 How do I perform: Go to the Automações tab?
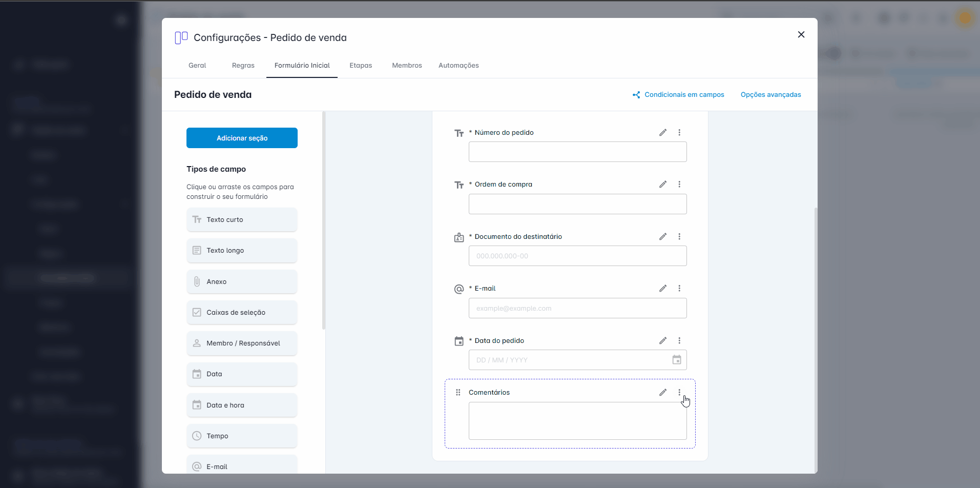point(458,66)
